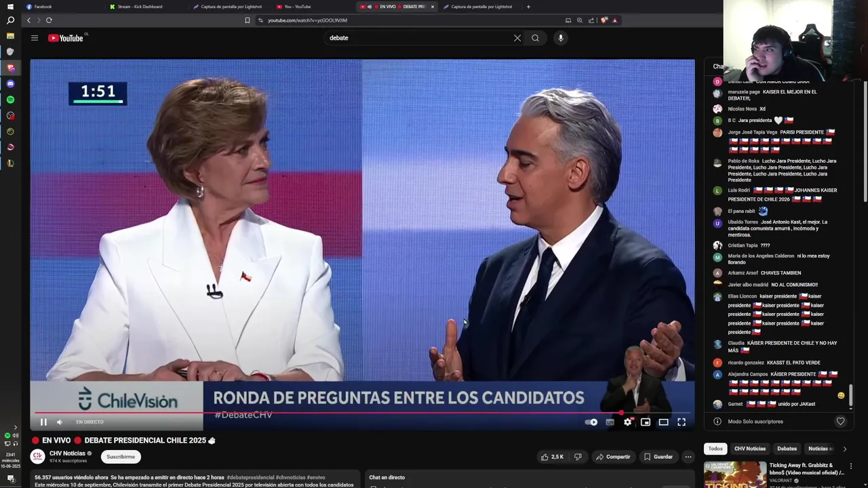The image size is (868, 488).
Task: Click the heart reaction in chat
Action: 840,422
